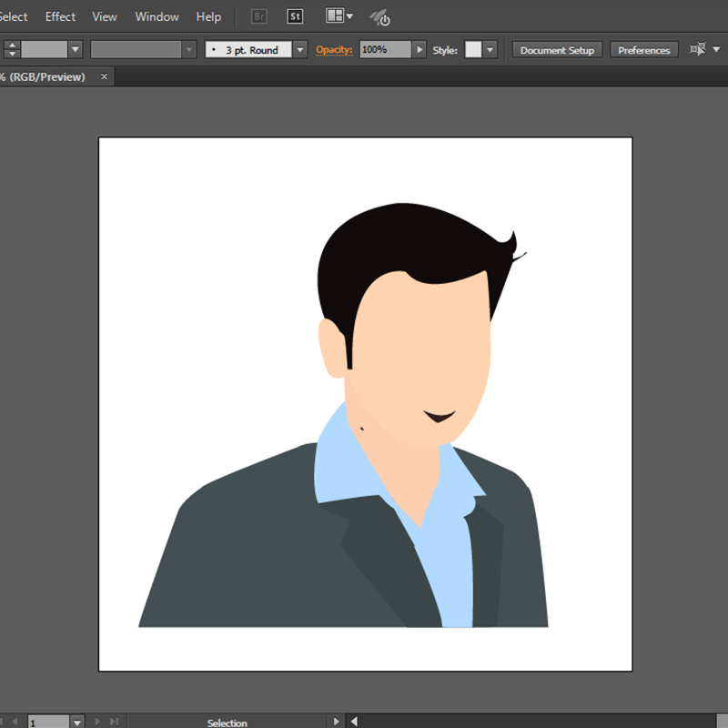Jump to the last artboard arrow

coord(115,722)
